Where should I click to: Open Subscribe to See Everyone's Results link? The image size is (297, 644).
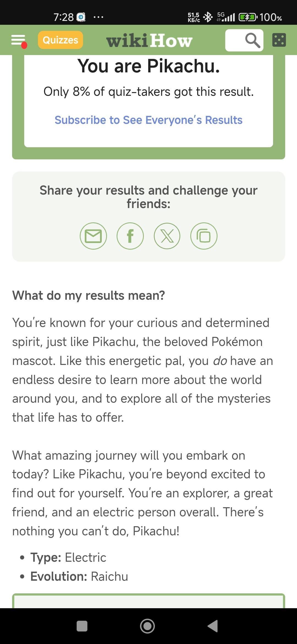[x=148, y=120]
